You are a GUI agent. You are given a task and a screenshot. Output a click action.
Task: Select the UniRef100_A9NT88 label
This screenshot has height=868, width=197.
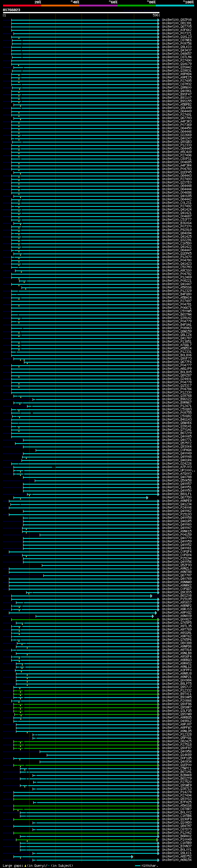[177, 572]
